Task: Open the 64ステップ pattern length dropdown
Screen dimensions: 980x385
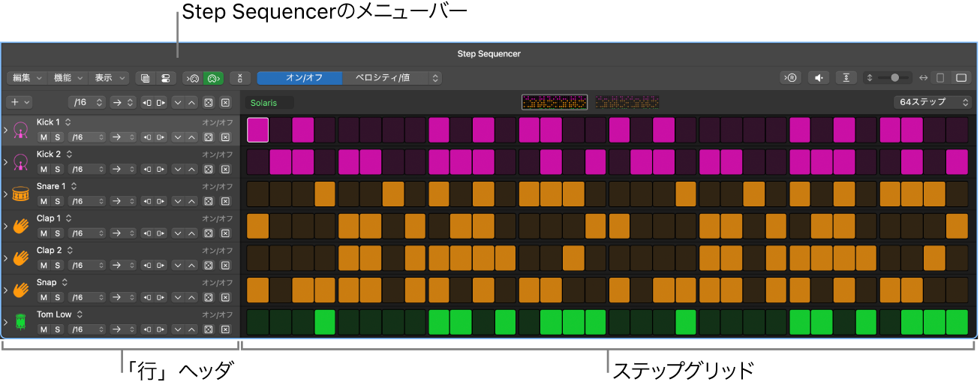Action: (932, 103)
